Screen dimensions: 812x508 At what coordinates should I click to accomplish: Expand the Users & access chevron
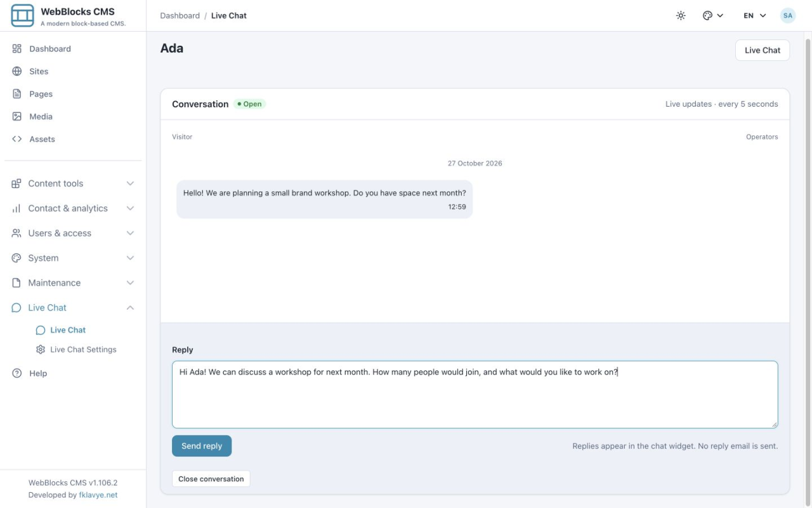pos(130,233)
